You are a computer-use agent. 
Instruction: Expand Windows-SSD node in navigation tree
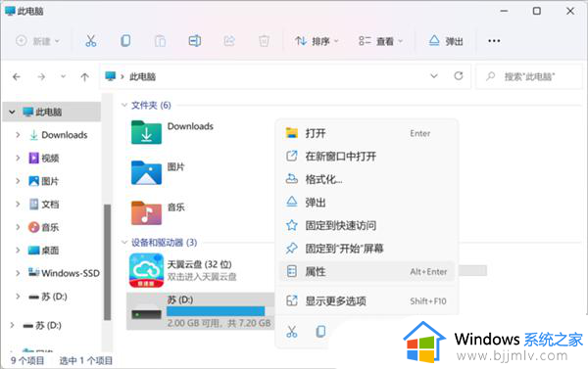pos(18,273)
